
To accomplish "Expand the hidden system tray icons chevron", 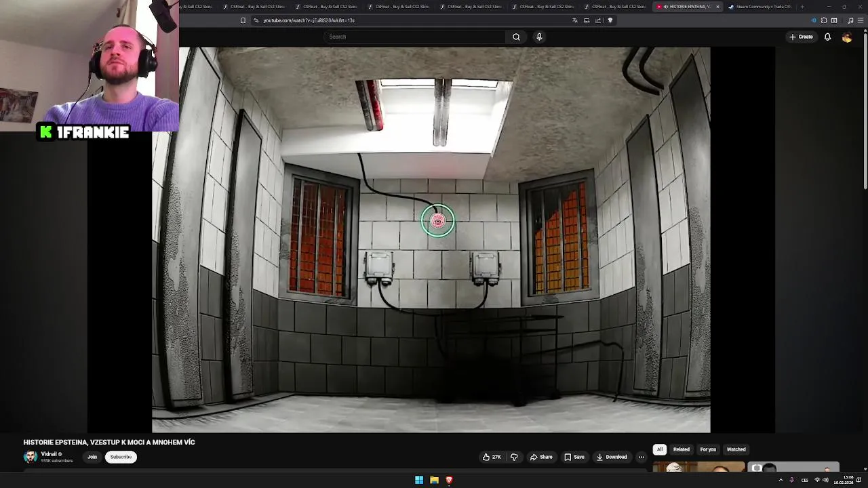I will click(x=781, y=480).
